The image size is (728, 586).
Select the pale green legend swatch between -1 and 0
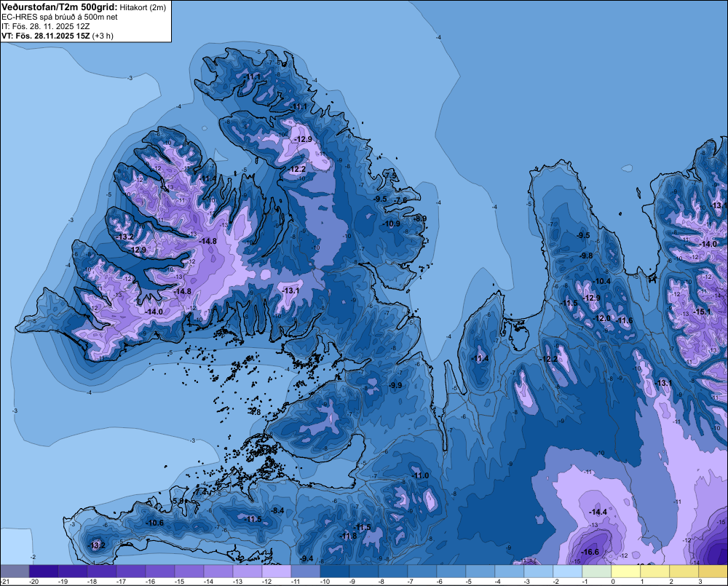click(x=597, y=571)
